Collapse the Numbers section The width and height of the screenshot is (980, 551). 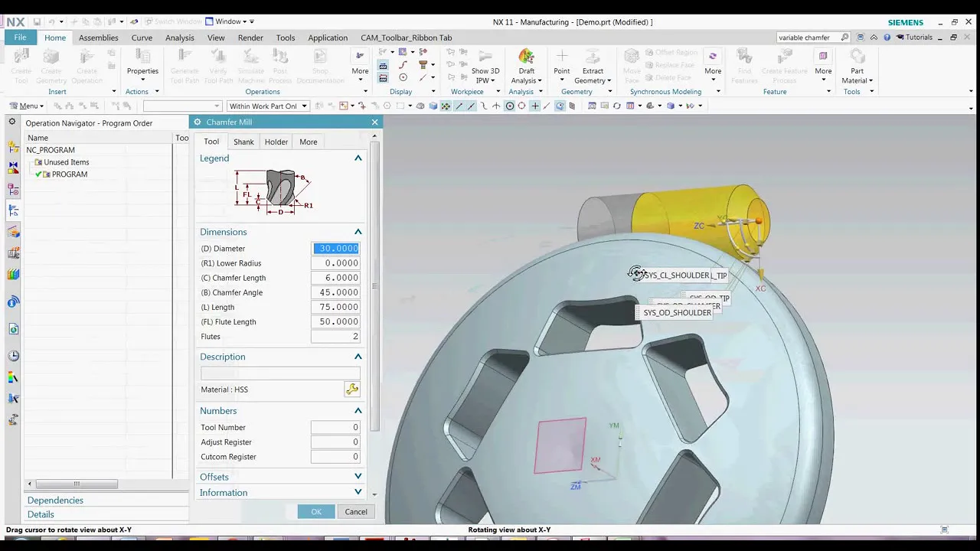pyautogui.click(x=358, y=411)
